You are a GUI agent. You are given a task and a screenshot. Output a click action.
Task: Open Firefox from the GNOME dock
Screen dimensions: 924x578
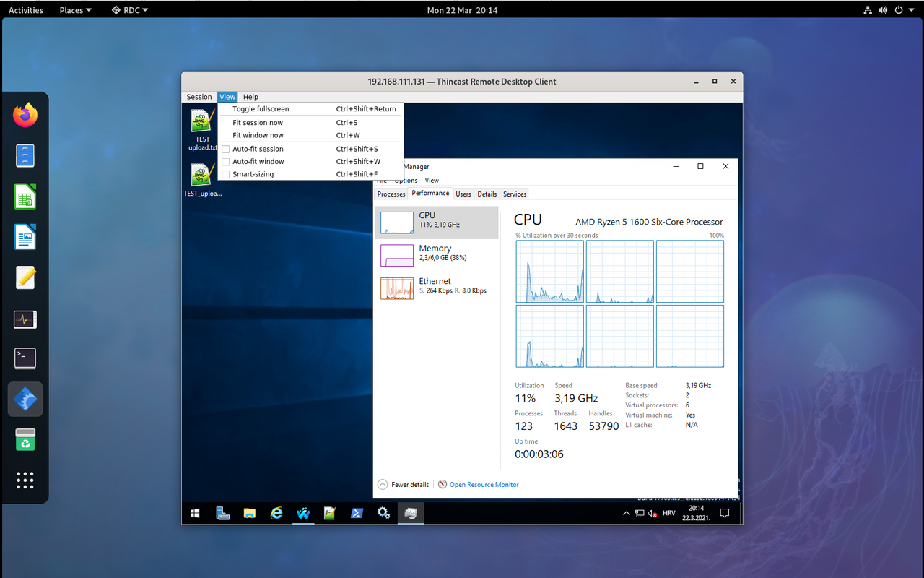coord(25,114)
